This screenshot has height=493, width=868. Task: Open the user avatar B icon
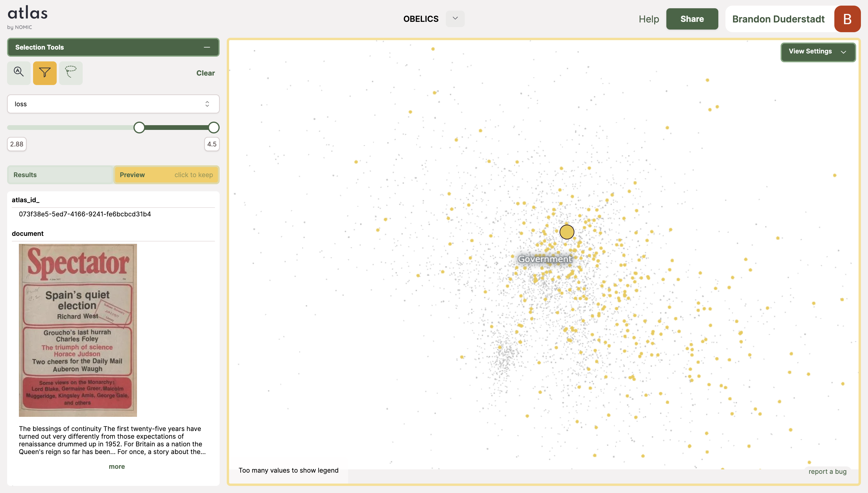(847, 19)
